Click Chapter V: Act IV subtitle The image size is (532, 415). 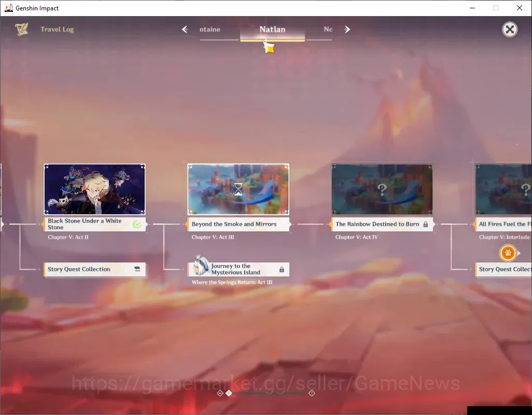coord(356,237)
